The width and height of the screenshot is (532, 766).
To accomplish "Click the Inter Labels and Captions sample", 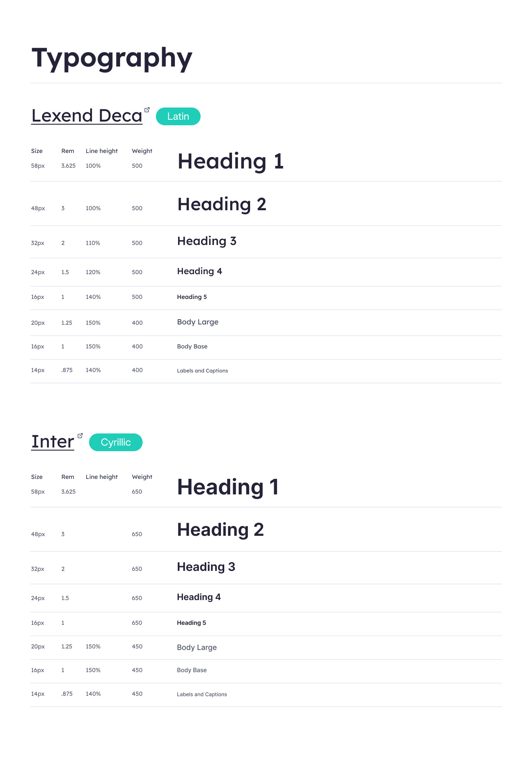I will pyautogui.click(x=202, y=694).
